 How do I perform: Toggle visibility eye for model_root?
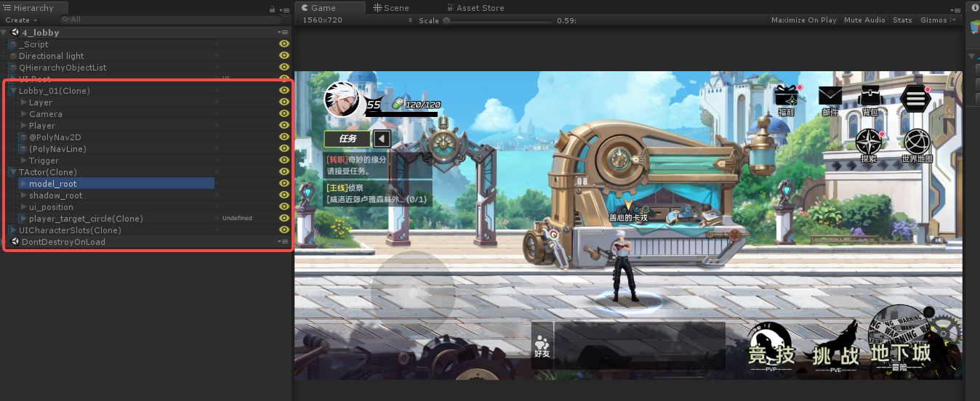pyautogui.click(x=284, y=184)
